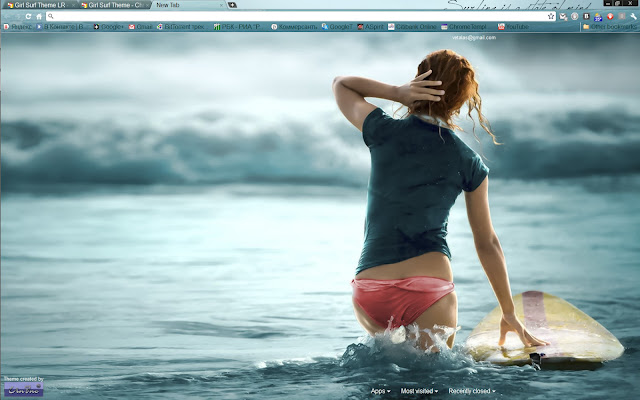Focus the address bar input
Image resolution: width=640 pixels, height=400 pixels.
pyautogui.click(x=300, y=16)
